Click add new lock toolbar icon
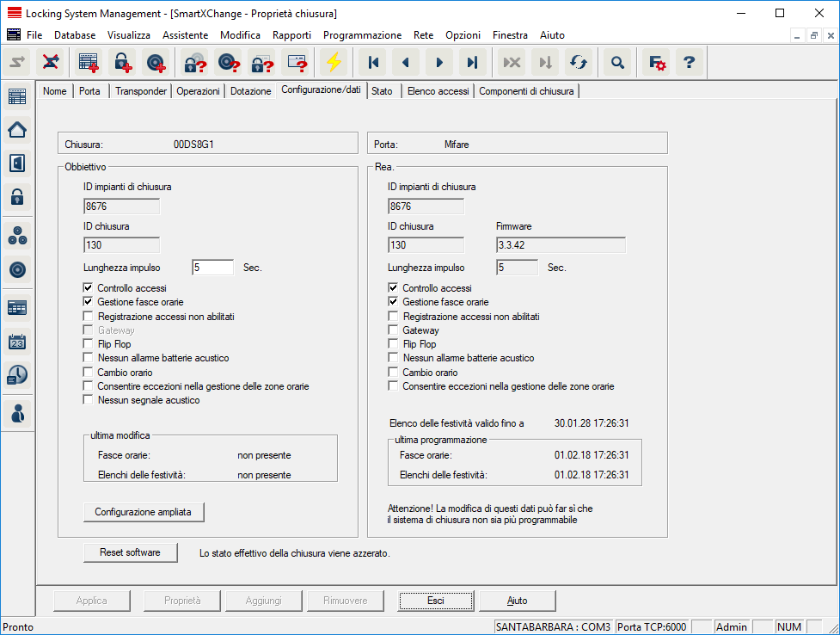The width and height of the screenshot is (840, 635). [x=123, y=62]
